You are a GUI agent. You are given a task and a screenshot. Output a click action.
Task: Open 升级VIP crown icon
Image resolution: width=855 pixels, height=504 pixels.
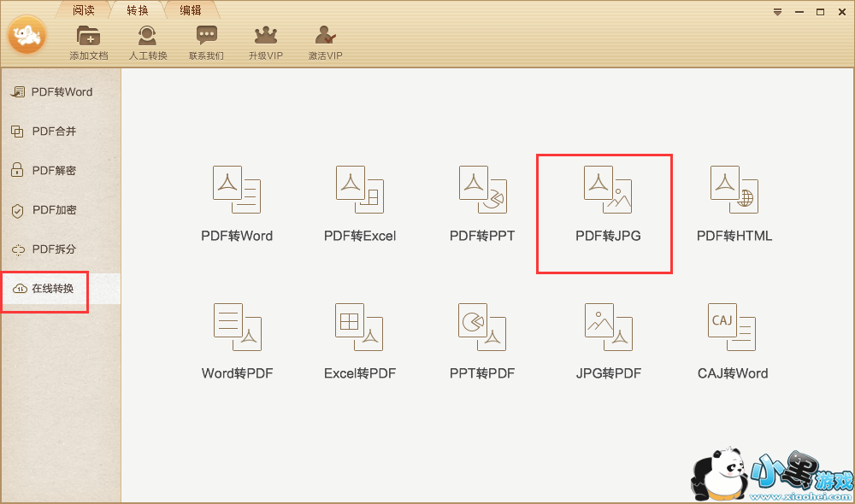[x=266, y=42]
